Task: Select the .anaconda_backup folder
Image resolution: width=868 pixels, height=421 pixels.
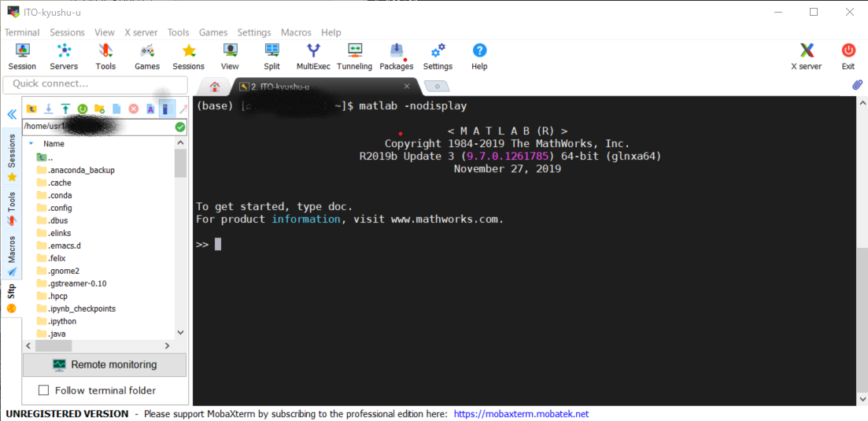Action: click(76, 170)
